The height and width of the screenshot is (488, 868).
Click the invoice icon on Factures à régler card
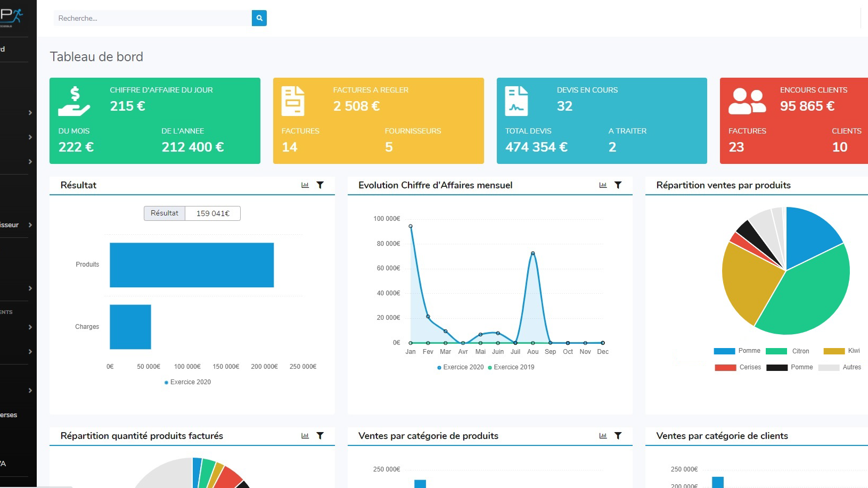tap(292, 101)
